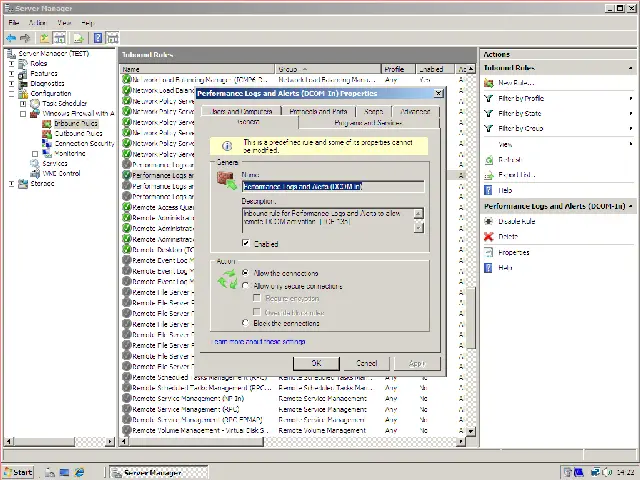Expand the Features tree node
640x480 pixels.
tap(11, 73)
